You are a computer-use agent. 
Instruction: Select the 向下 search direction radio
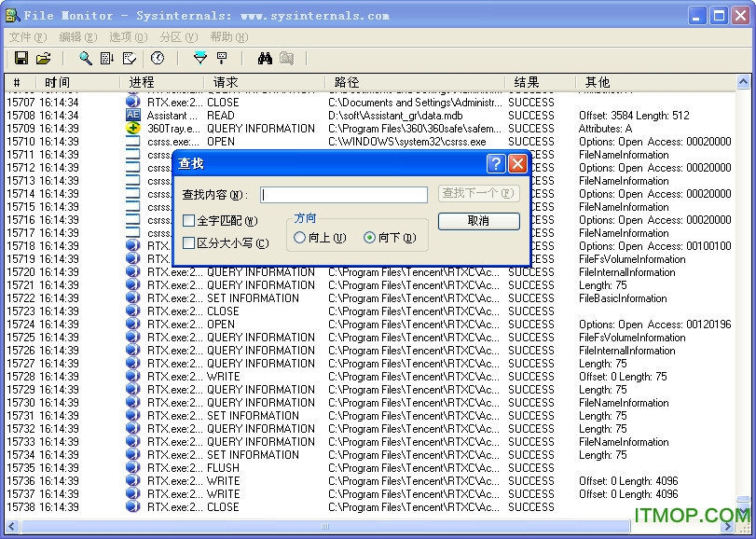pos(369,237)
